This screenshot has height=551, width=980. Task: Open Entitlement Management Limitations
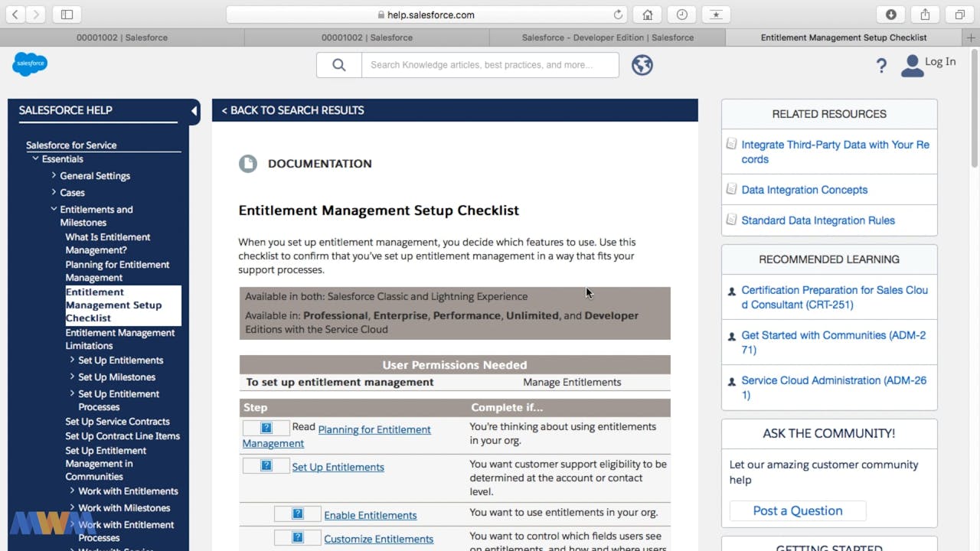tap(120, 339)
